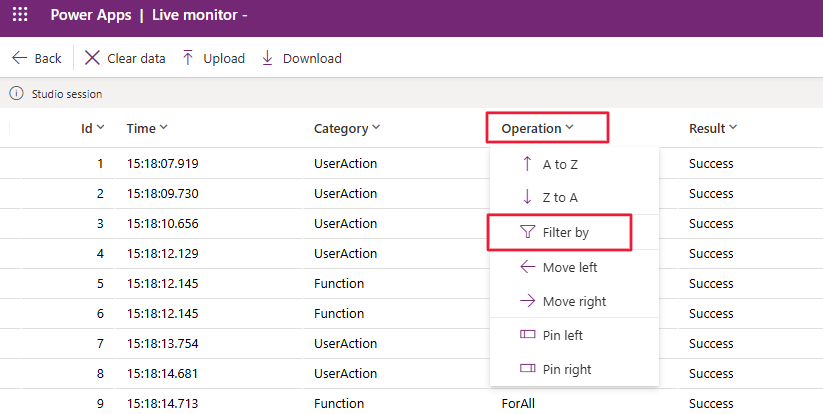
Task: Click UserAction category in row 7
Action: 345,343
